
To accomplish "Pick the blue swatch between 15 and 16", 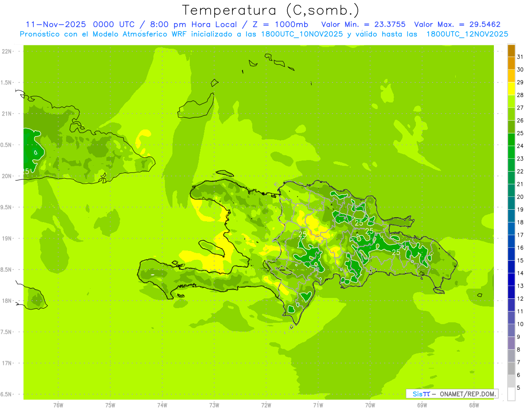I will click(x=511, y=254).
